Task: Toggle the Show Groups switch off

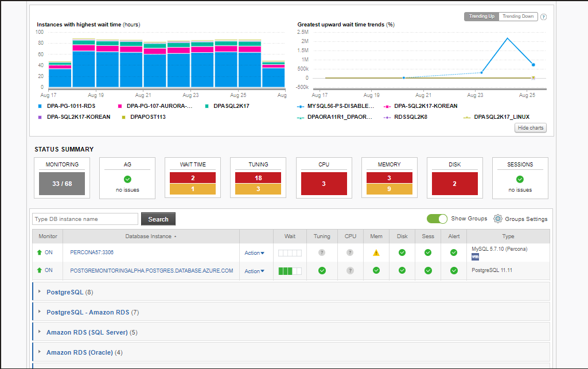Action: tap(437, 219)
